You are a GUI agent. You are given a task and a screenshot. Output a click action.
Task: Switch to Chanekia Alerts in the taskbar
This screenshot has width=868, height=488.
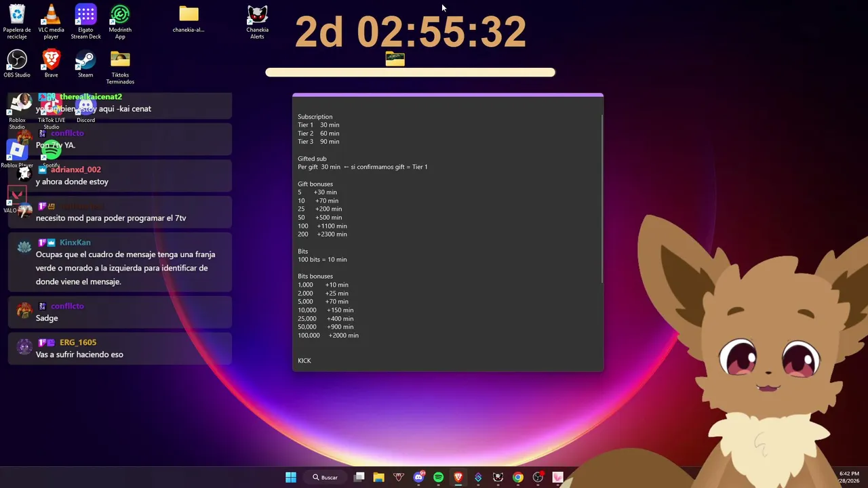pyautogui.click(x=498, y=477)
